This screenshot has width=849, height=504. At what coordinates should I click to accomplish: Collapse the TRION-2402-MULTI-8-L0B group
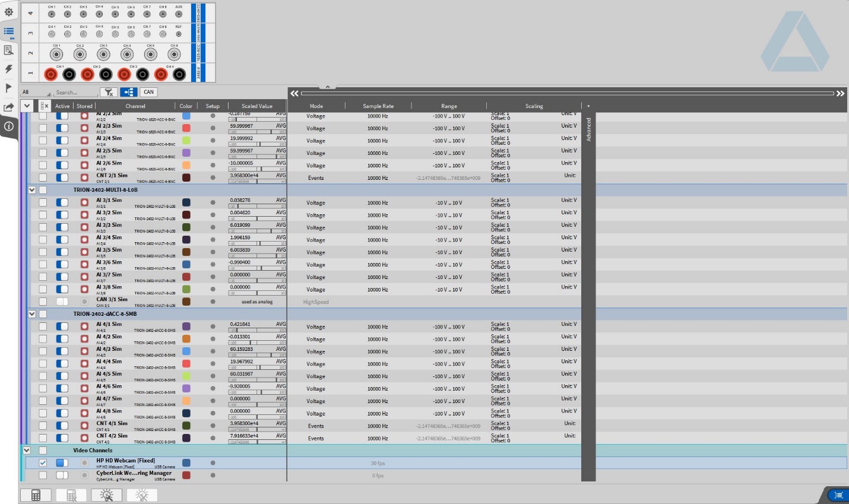click(32, 190)
